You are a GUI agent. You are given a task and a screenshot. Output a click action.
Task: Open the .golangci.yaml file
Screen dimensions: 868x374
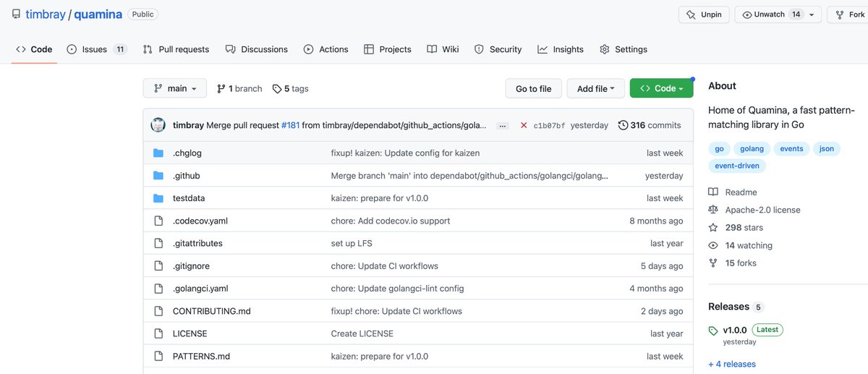coord(200,288)
